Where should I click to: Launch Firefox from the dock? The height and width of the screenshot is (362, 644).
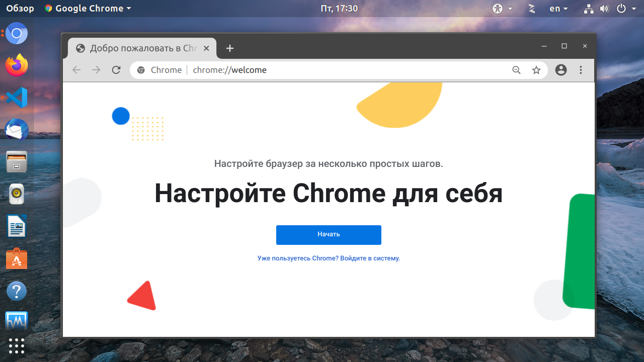(x=17, y=65)
